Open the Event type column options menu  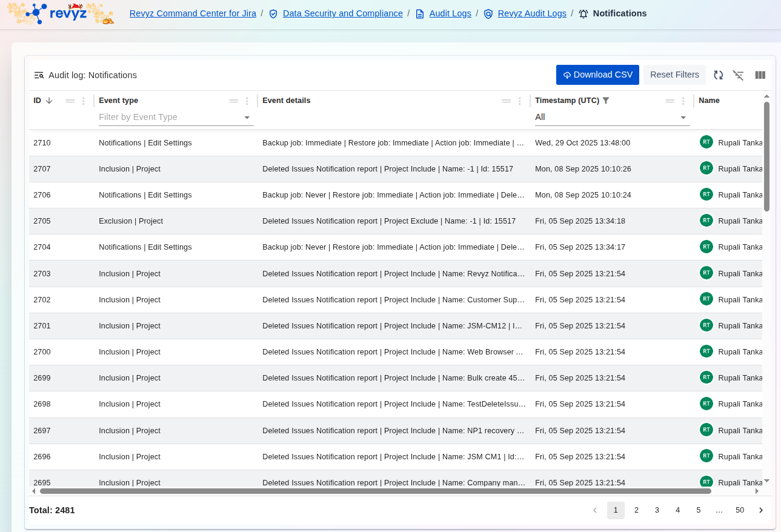[x=247, y=101]
